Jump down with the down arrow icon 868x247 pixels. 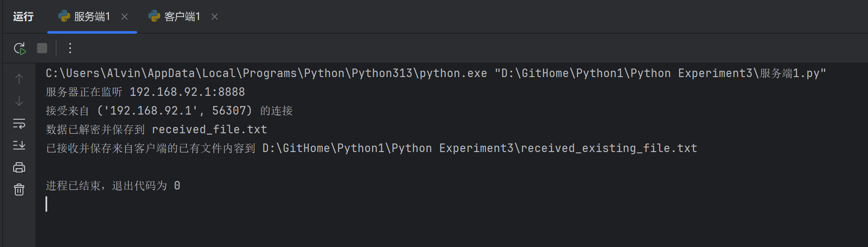click(19, 101)
